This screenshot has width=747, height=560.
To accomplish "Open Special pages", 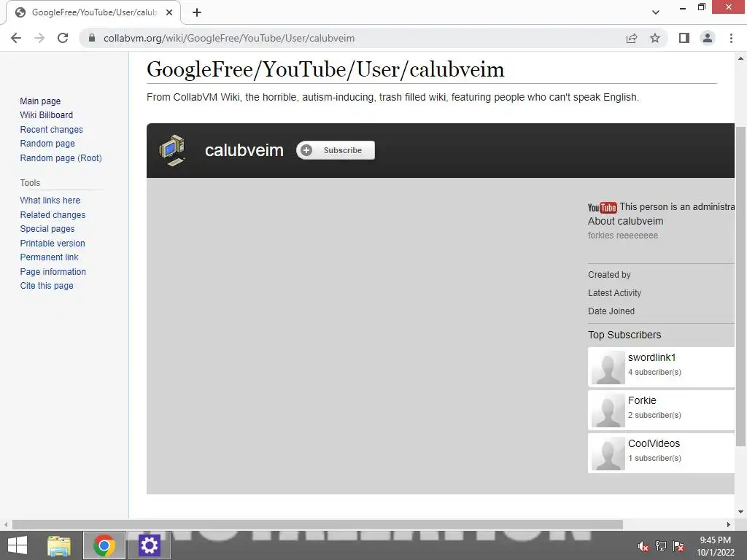I will point(47,228).
